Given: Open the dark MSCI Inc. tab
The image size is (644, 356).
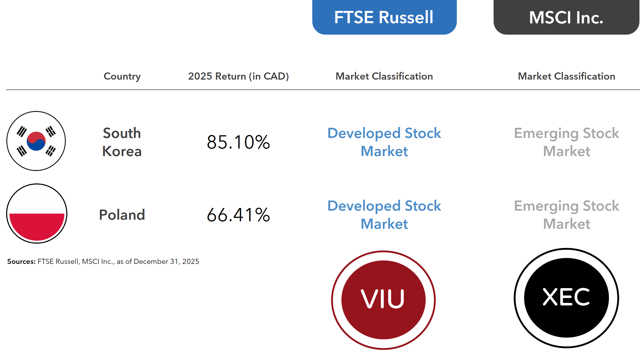Looking at the screenshot, I should point(566,17).
